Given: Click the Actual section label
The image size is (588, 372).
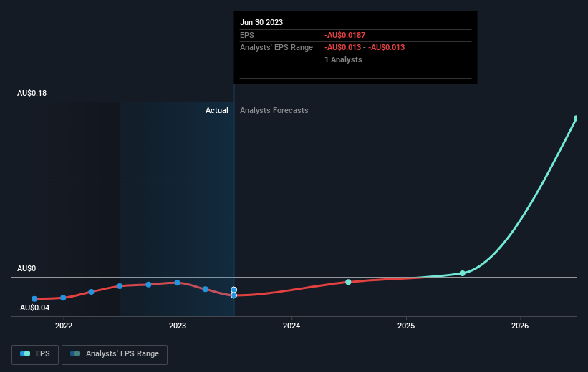Looking at the screenshot, I should click(217, 110).
